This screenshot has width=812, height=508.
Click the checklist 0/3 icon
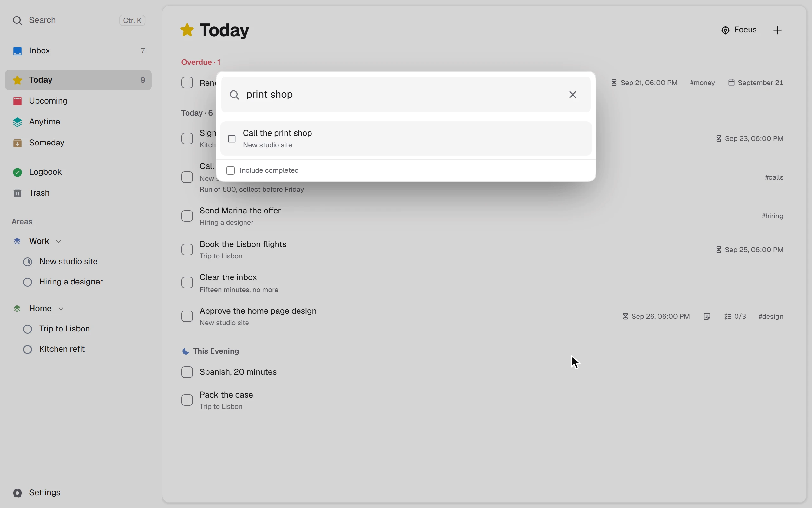tap(727, 317)
